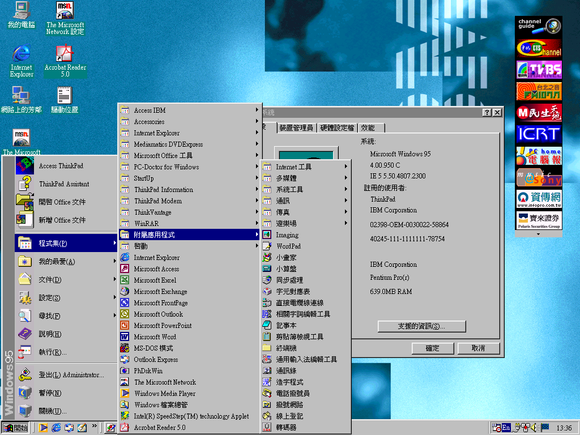Launch 小算盤 from accessories menu
Image resolution: width=580 pixels, height=435 pixels.
[306, 269]
